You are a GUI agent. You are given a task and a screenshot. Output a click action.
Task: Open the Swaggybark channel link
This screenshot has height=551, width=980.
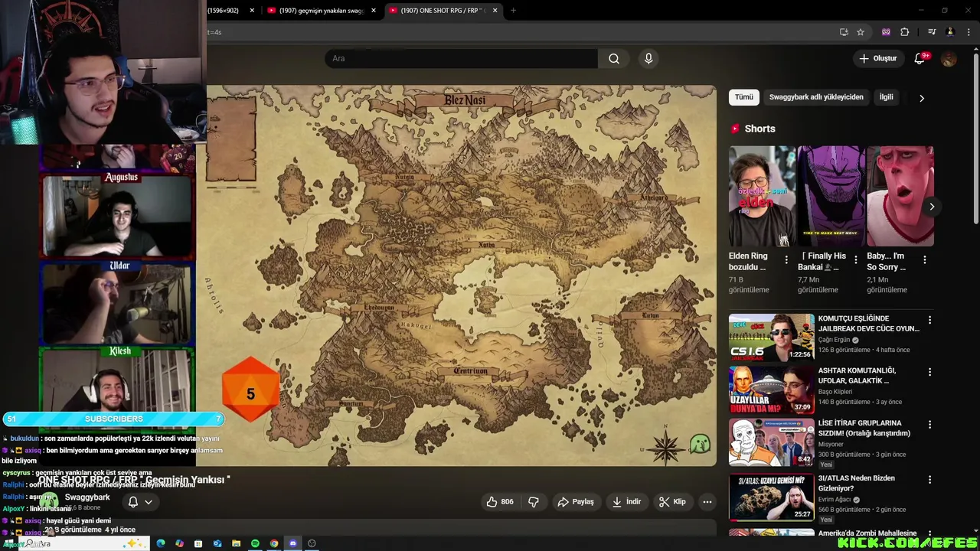coord(87,497)
